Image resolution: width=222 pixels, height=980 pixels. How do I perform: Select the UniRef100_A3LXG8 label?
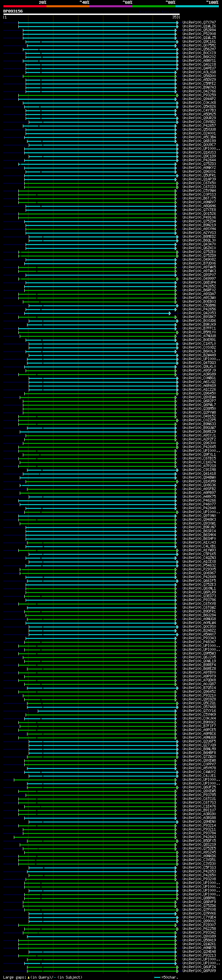coord(199,72)
